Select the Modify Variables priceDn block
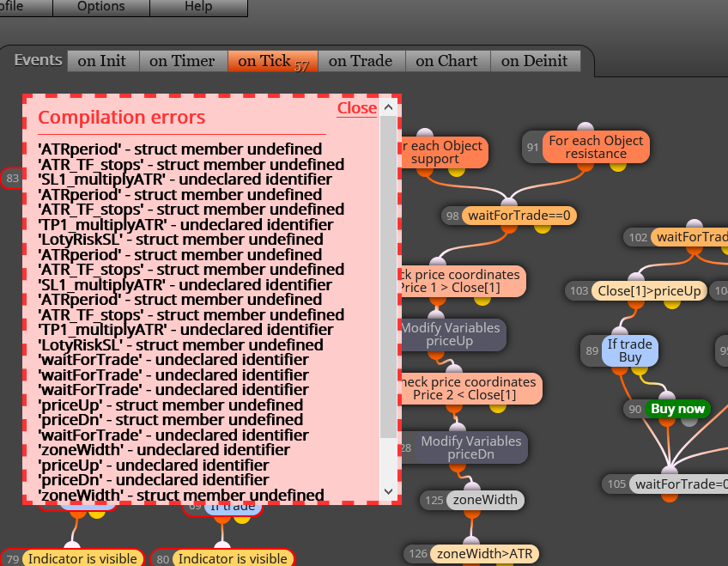 pos(471,447)
